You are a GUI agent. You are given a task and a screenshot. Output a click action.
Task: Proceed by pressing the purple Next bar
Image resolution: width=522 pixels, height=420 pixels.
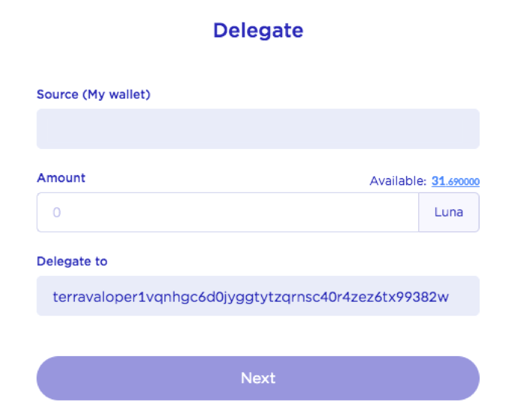[x=258, y=378]
